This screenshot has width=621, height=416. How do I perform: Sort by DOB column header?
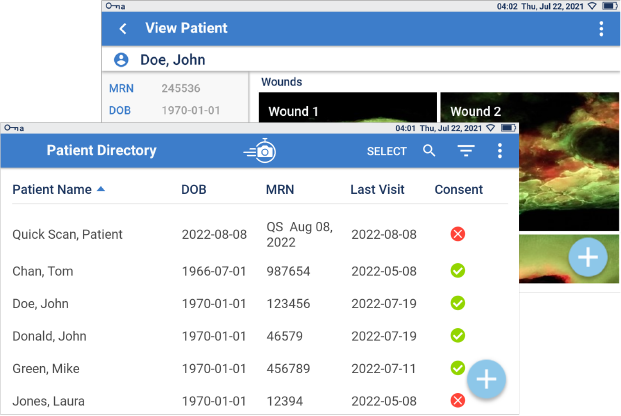[x=194, y=189]
